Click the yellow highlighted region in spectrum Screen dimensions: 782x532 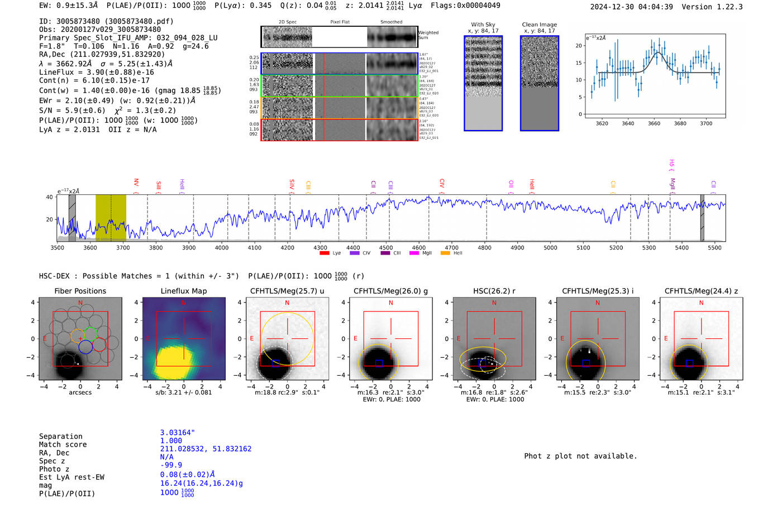click(111, 218)
